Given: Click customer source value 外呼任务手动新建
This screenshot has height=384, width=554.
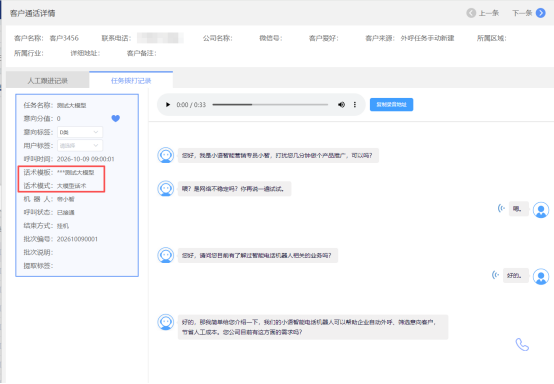Looking at the screenshot, I should coord(427,38).
